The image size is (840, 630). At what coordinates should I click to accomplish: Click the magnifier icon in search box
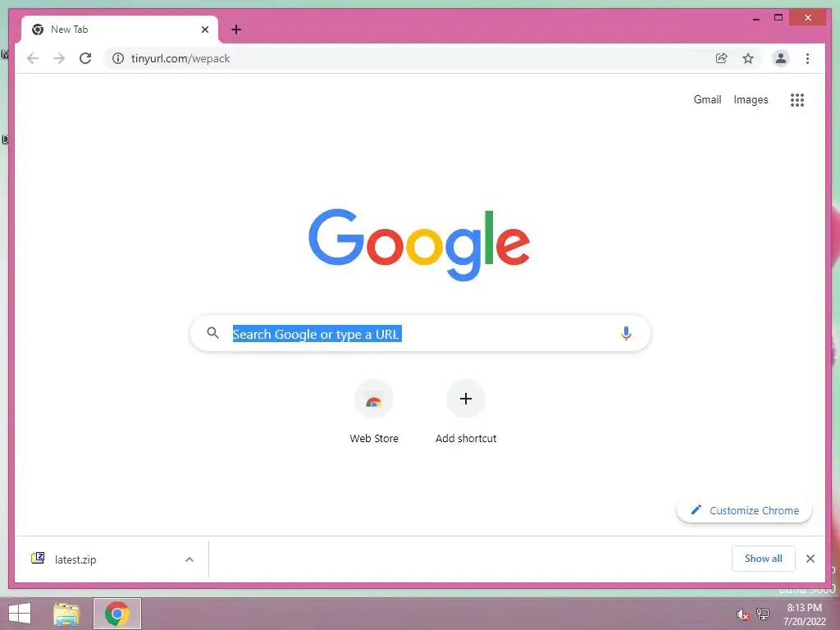pyautogui.click(x=212, y=333)
